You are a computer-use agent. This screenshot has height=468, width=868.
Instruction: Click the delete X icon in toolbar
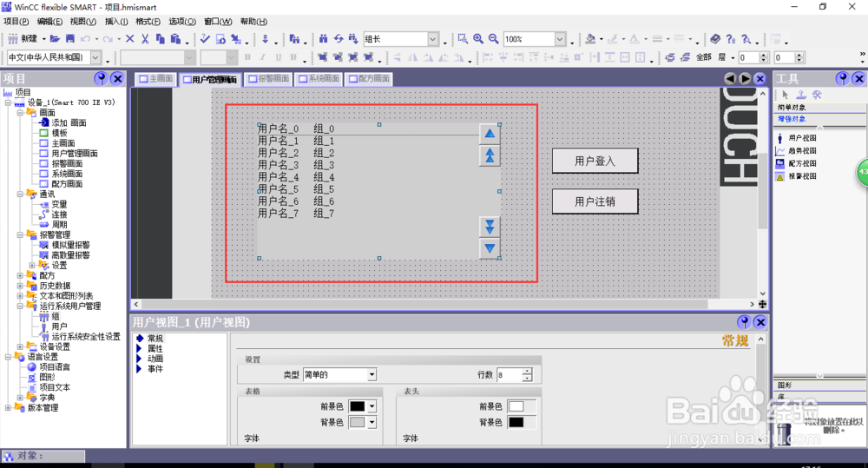tap(130, 39)
